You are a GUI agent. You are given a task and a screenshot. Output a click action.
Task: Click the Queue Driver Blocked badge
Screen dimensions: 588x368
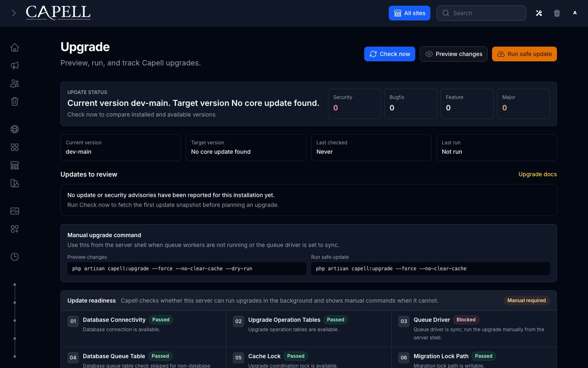point(466,320)
